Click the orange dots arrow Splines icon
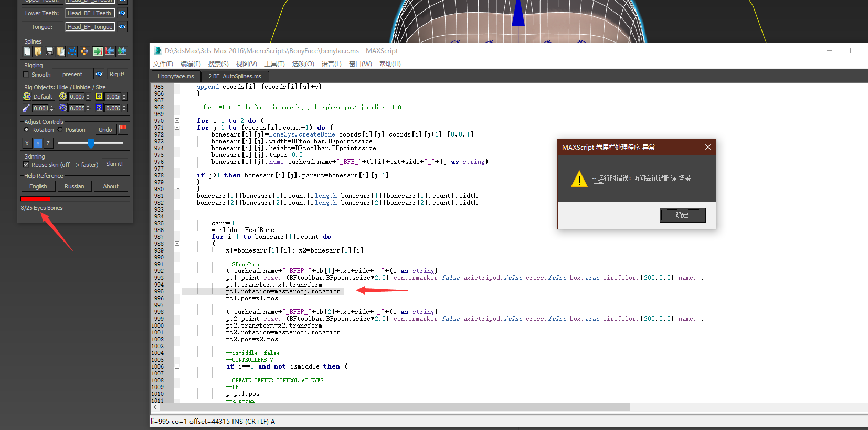Screen dimensions: 868x430 84,51
